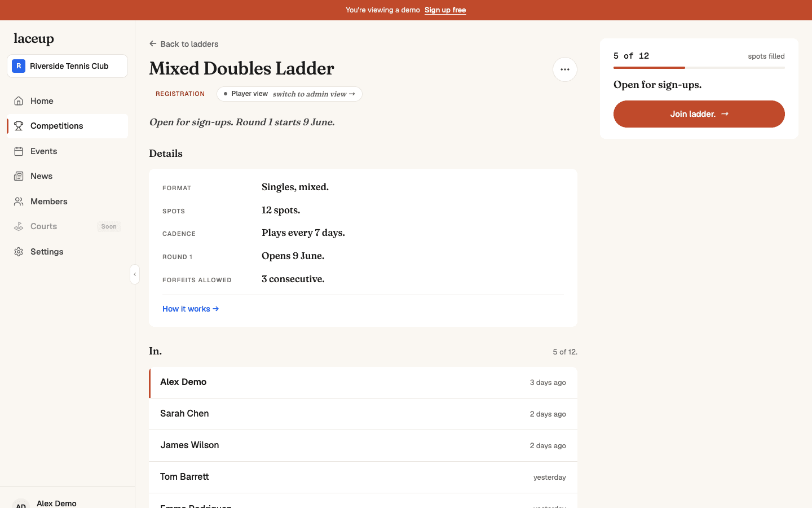The height and width of the screenshot is (508, 812).
Task: Select Competitions in the sidebar
Action: 67,126
